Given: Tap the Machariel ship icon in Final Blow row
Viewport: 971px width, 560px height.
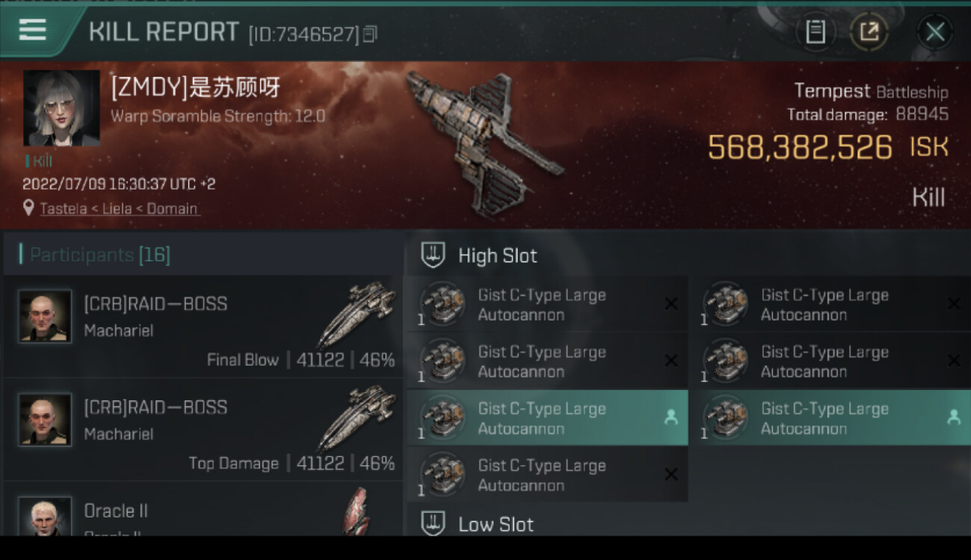Looking at the screenshot, I should pyautogui.click(x=356, y=314).
